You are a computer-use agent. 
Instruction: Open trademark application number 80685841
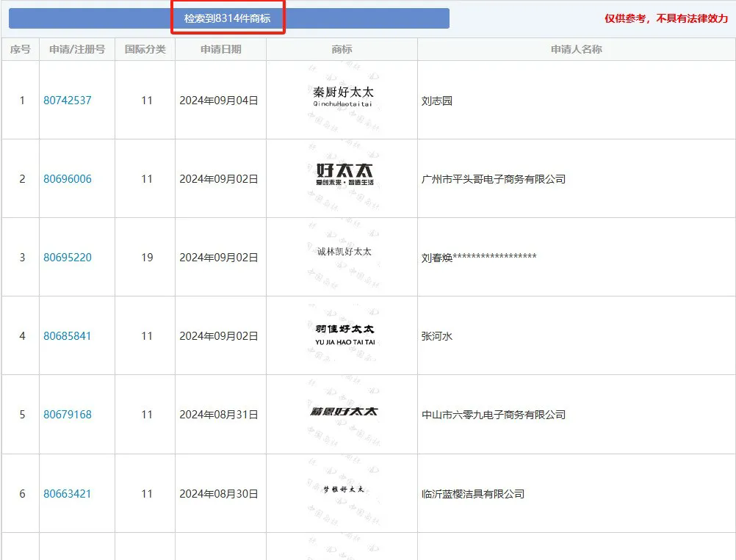[67, 336]
